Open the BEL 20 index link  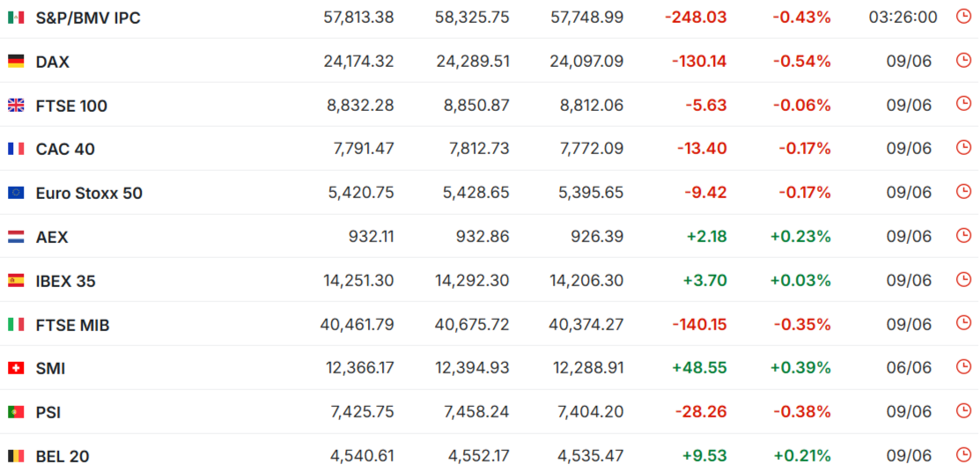pos(63,457)
